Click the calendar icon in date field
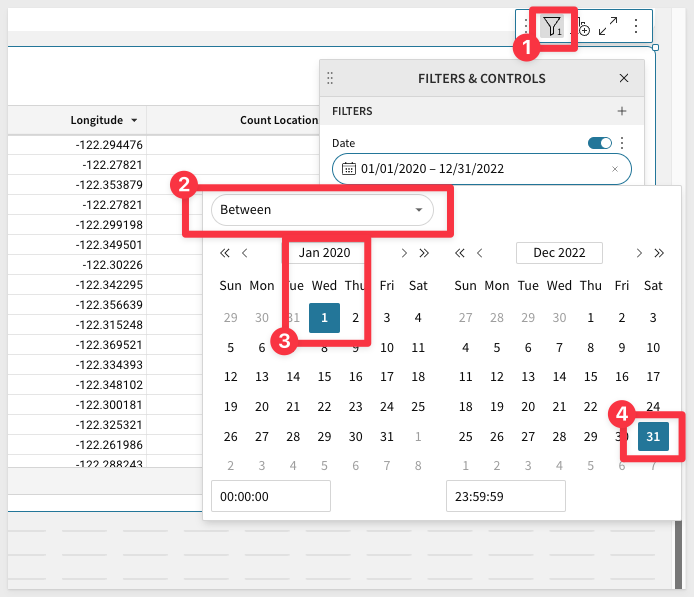The image size is (694, 597). [x=349, y=169]
